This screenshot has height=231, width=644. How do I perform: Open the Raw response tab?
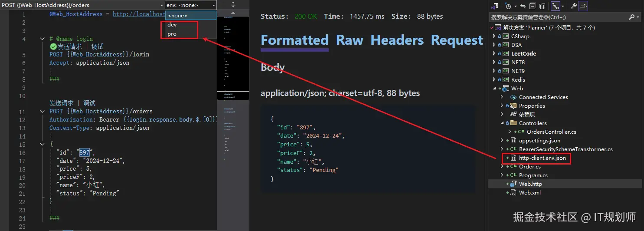click(350, 40)
